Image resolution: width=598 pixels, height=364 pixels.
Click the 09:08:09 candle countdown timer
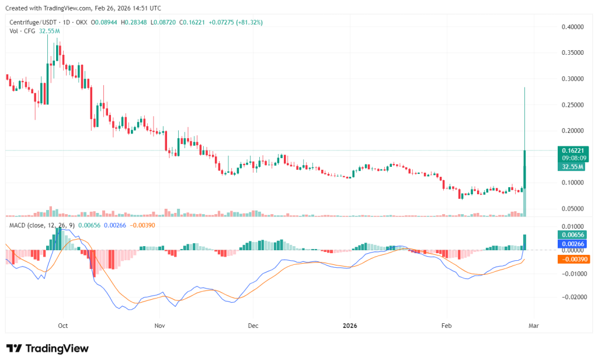click(x=574, y=158)
